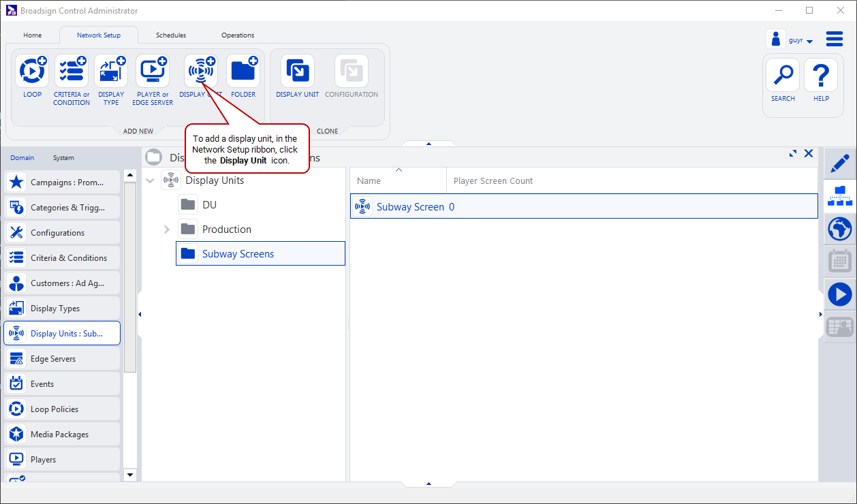Collapse the Display Units root tree node
The image size is (857, 504).
[x=151, y=180]
